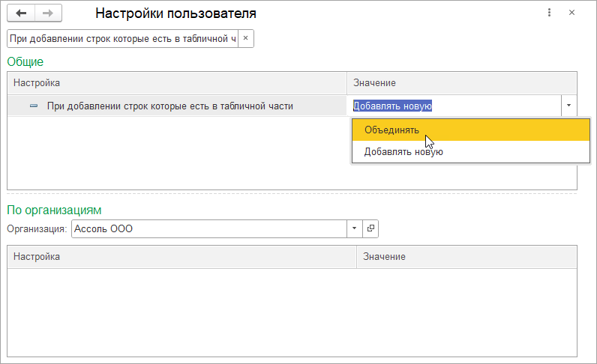
Task: Click the forward navigation arrow
Action: point(48,13)
